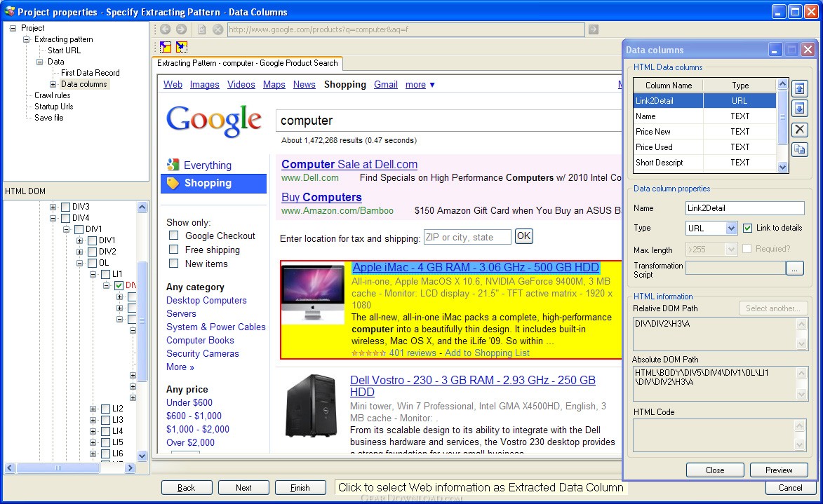Click the Shopping tag icon

[x=173, y=182]
